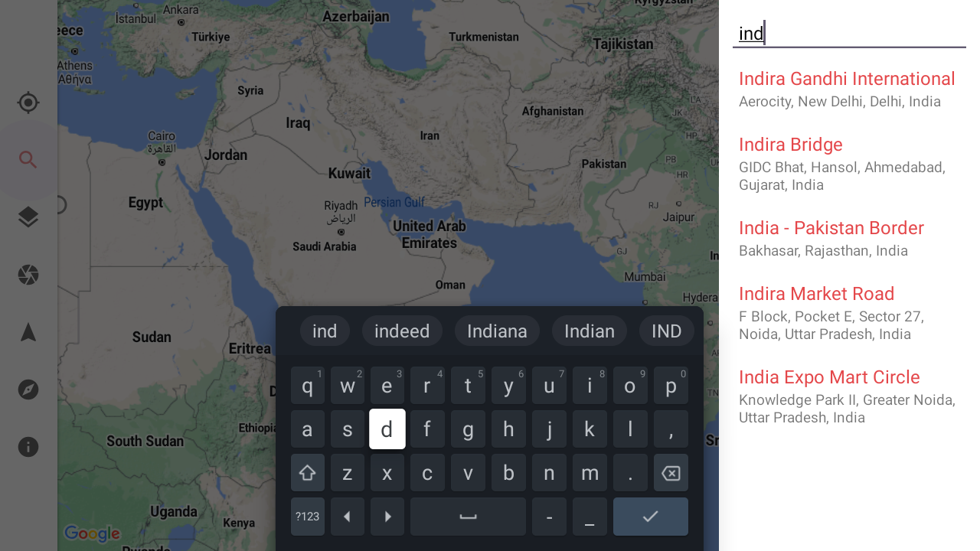Tap the 'q' key

pyautogui.click(x=308, y=386)
